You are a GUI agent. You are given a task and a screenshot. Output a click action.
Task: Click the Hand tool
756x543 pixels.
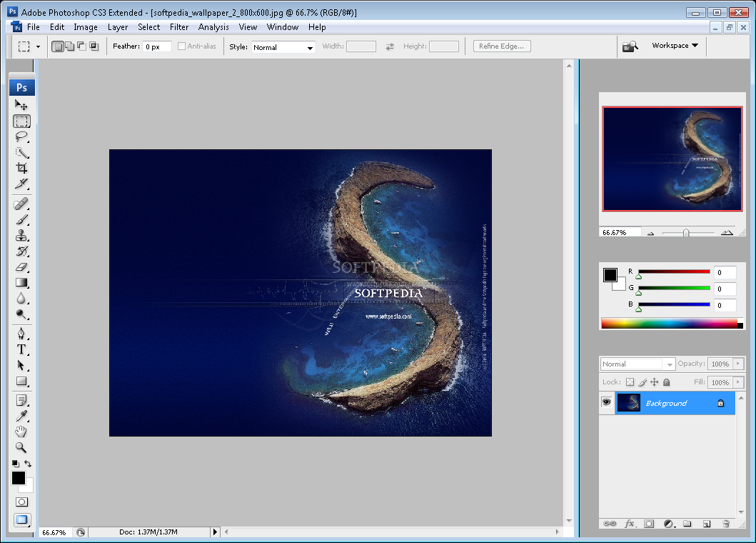[x=21, y=432]
